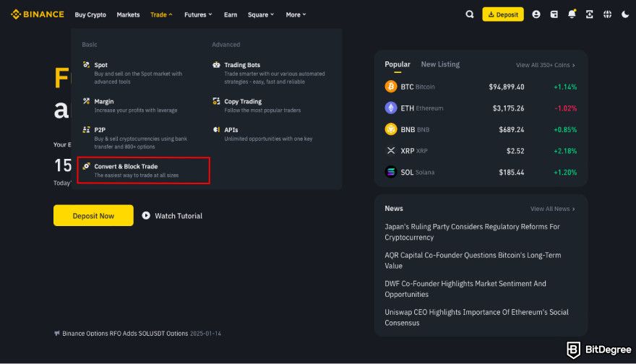Open Convert & Block Trade entry
636x364 pixels.
(143, 170)
